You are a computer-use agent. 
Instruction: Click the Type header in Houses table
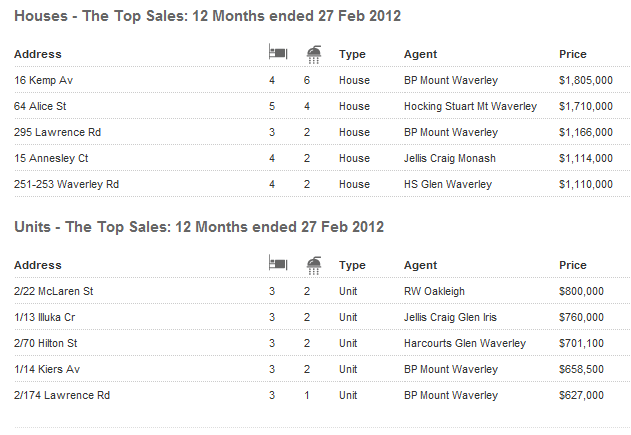tap(351, 54)
